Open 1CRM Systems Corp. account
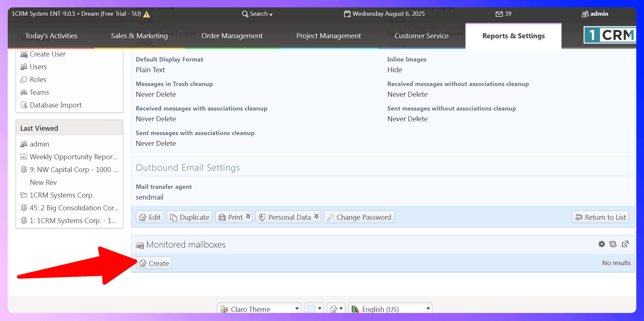The width and height of the screenshot is (644, 321). (61, 195)
